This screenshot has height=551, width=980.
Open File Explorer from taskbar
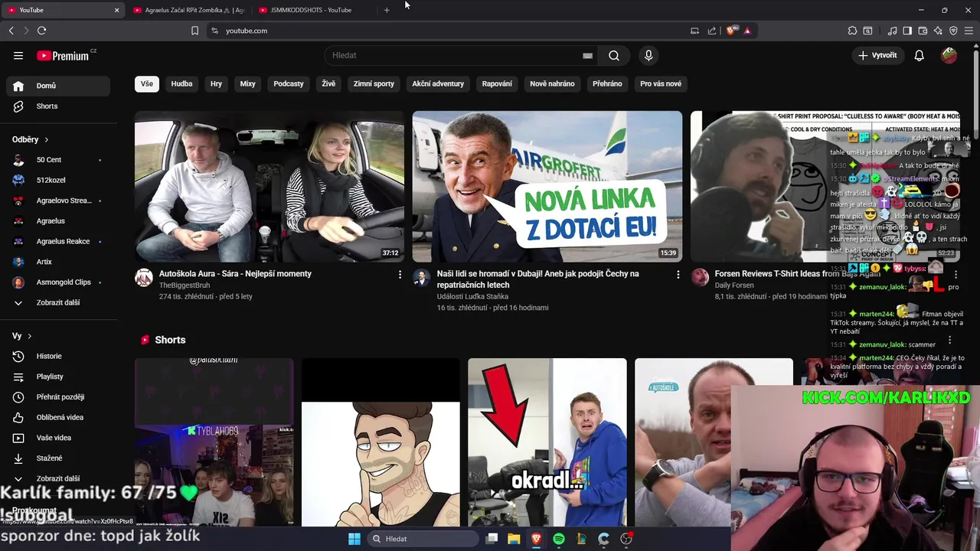click(514, 539)
